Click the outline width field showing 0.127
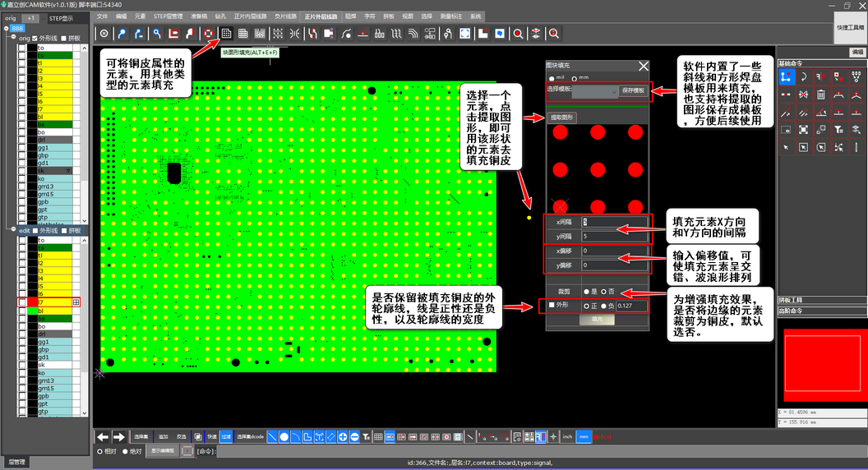 (631, 306)
